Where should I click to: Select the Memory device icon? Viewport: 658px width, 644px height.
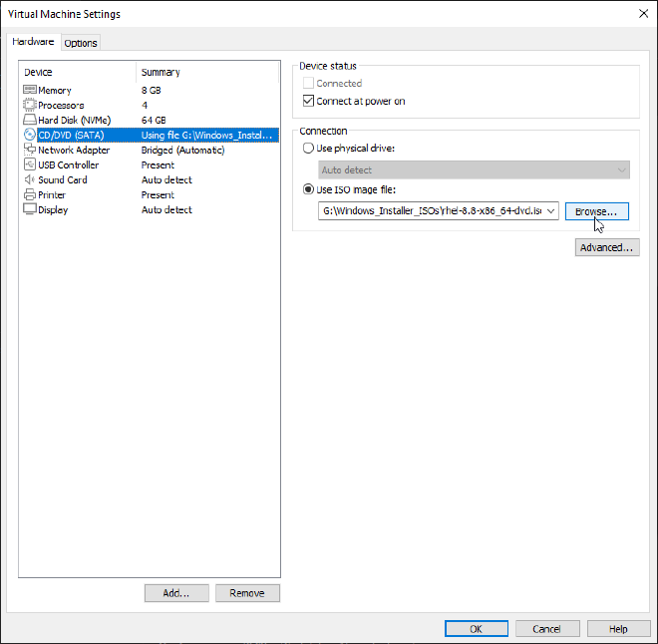click(x=30, y=90)
